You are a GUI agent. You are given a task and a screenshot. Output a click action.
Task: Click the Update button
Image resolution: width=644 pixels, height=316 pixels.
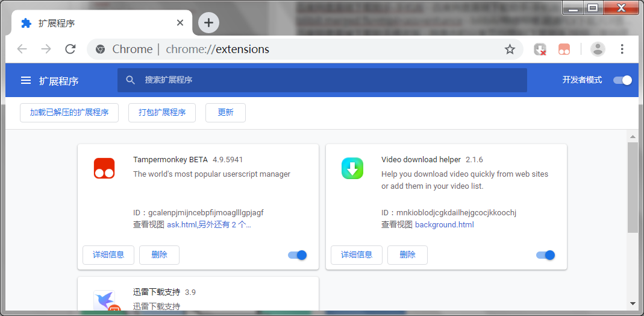(225, 113)
